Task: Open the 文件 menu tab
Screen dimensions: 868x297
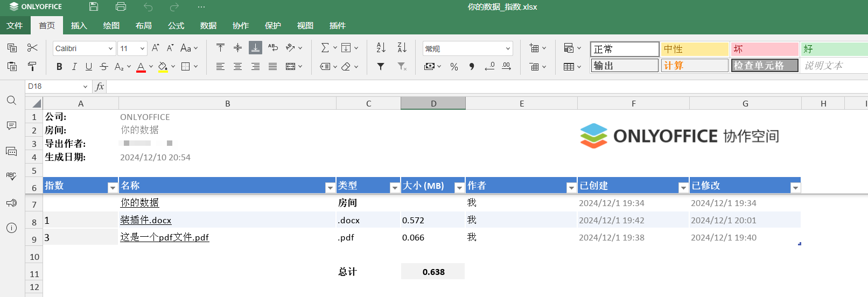Action: pyautogui.click(x=15, y=25)
